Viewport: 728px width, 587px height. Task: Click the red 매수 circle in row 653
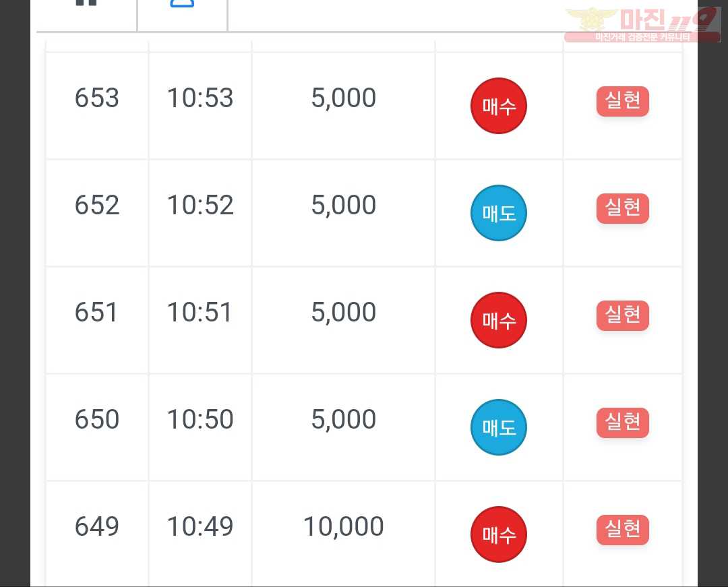[499, 106]
